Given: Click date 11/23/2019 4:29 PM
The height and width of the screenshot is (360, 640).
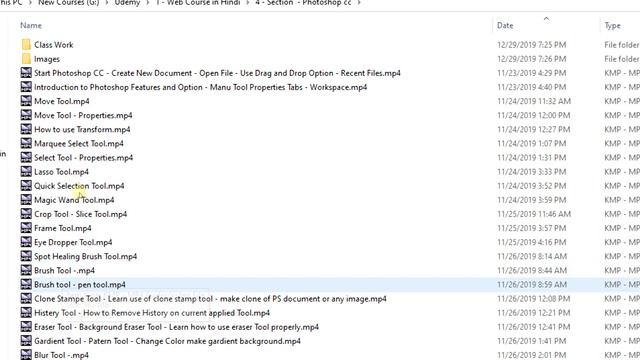Looking at the screenshot, I should 531,73.
